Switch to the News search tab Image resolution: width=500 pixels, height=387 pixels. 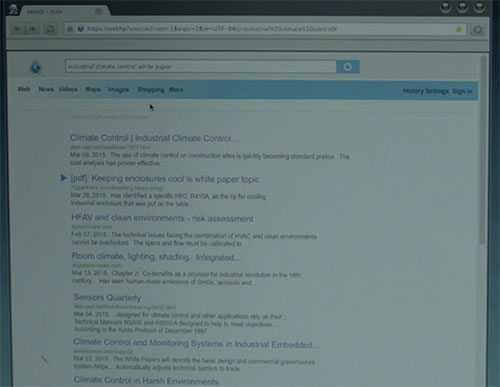pyautogui.click(x=46, y=89)
